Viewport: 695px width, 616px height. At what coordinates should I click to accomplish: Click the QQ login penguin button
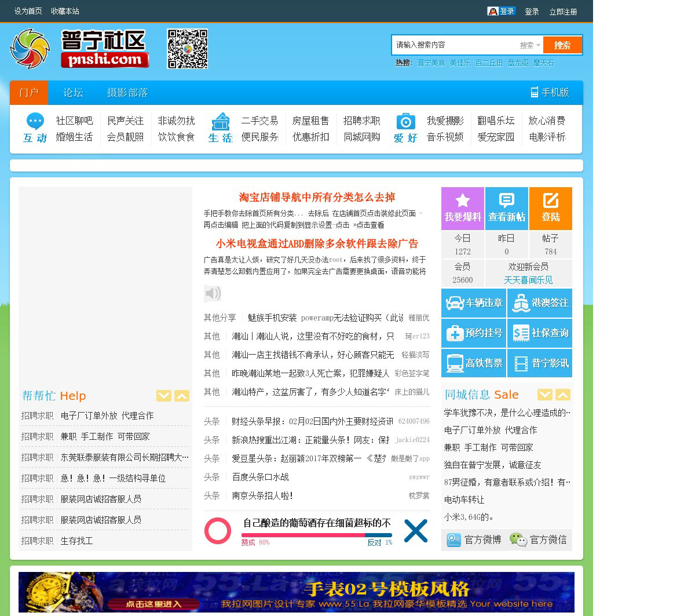(501, 11)
